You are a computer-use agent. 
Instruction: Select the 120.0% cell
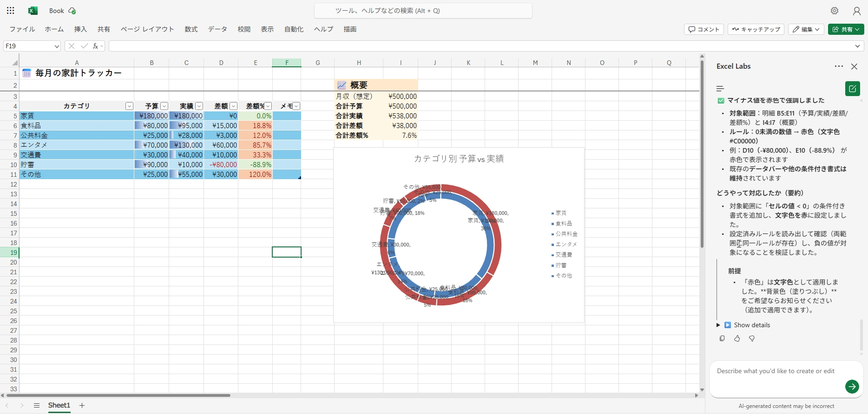tap(255, 175)
